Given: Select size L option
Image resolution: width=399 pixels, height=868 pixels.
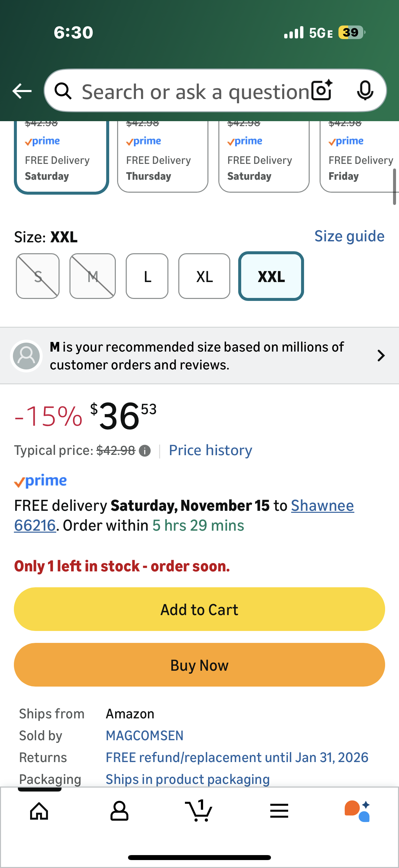Looking at the screenshot, I should point(147,276).
